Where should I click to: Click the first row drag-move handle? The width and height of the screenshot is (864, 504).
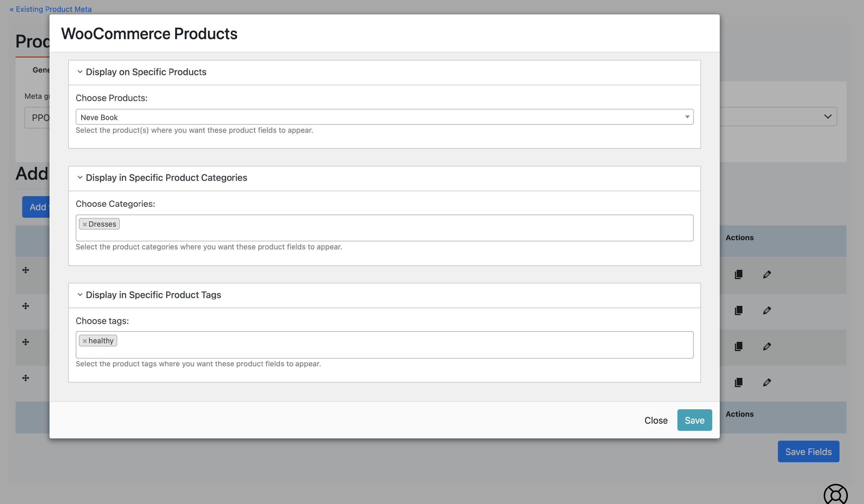[x=26, y=270]
